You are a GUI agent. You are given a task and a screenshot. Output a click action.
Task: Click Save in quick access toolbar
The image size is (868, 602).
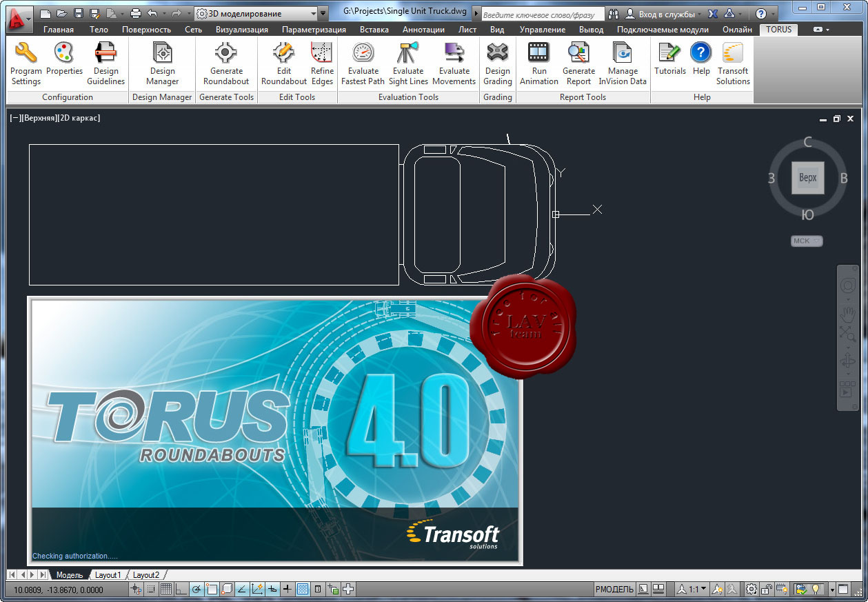point(78,13)
